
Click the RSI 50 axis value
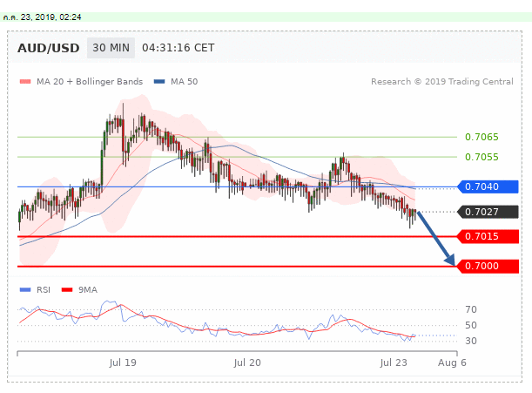pyautogui.click(x=471, y=325)
